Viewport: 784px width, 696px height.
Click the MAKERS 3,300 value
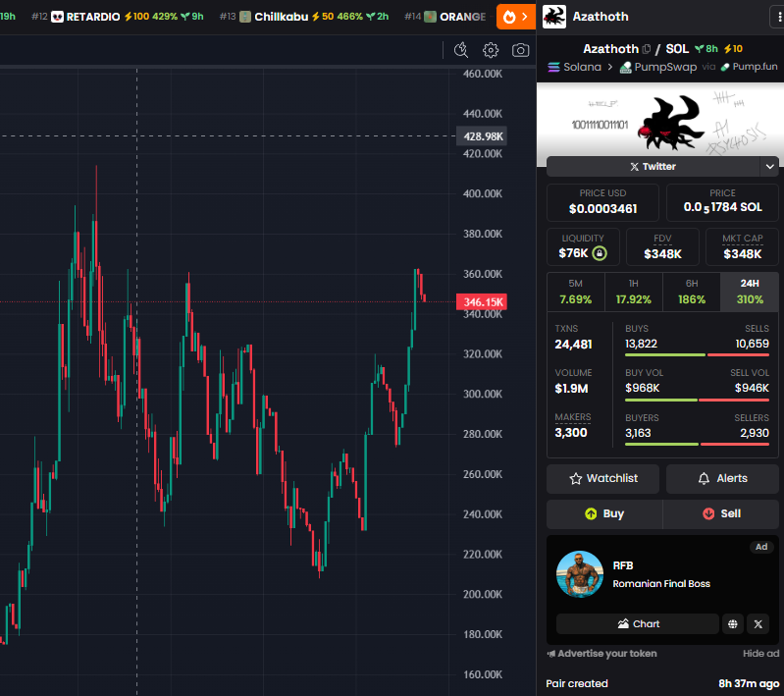click(x=571, y=433)
